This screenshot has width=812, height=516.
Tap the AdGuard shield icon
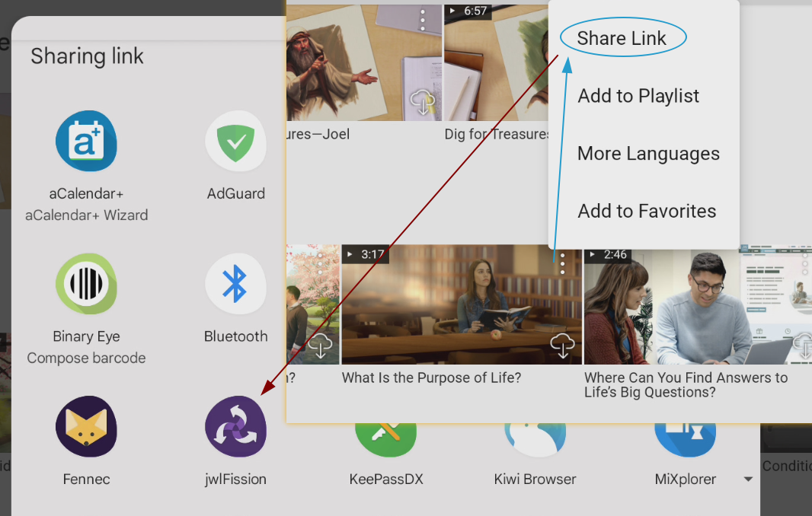coord(235,142)
